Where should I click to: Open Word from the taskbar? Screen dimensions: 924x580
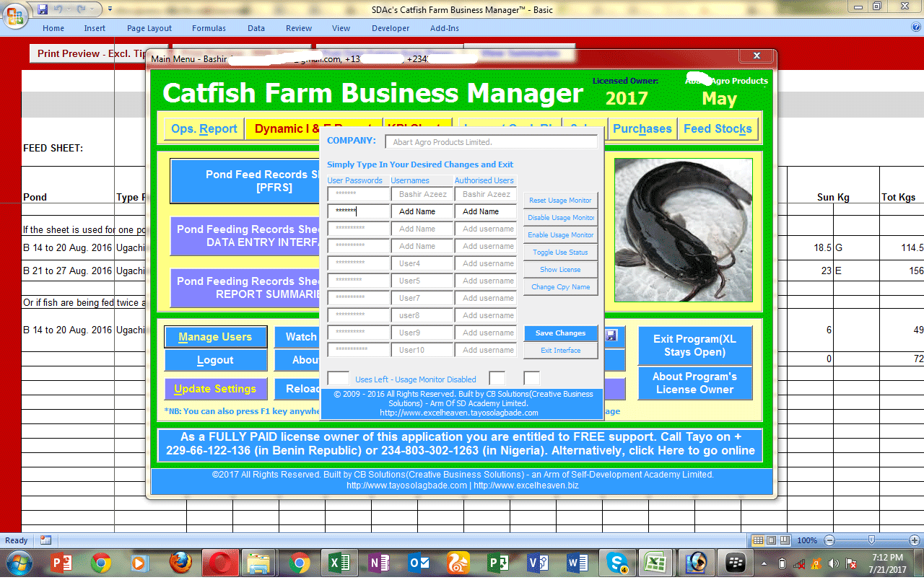pos(577,563)
